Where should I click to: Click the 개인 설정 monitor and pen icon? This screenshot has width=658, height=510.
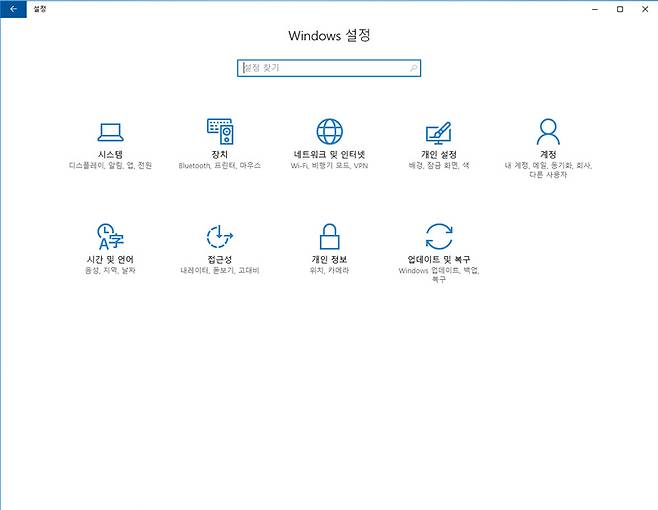[438, 132]
